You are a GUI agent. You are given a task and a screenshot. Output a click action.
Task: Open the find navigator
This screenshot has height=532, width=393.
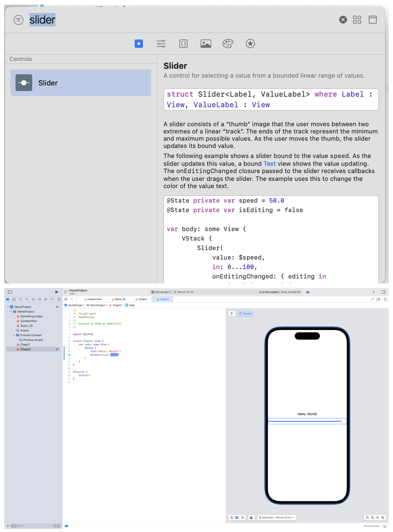pyautogui.click(x=27, y=299)
